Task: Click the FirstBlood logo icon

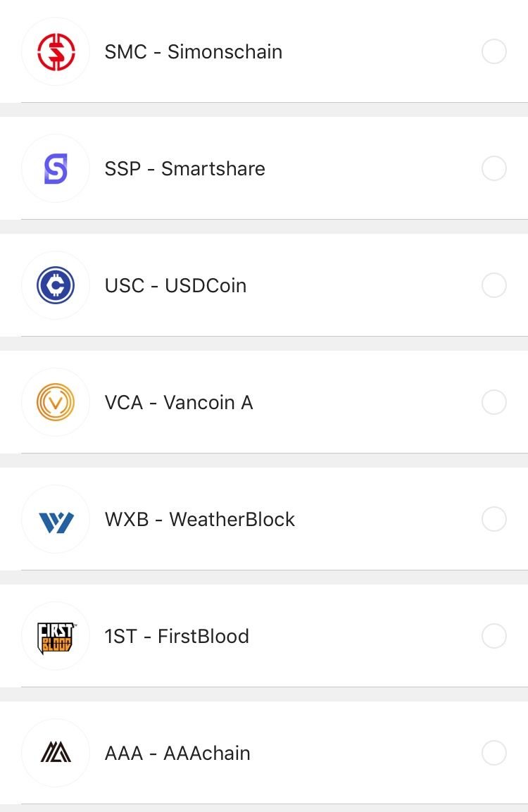Action: tap(56, 637)
